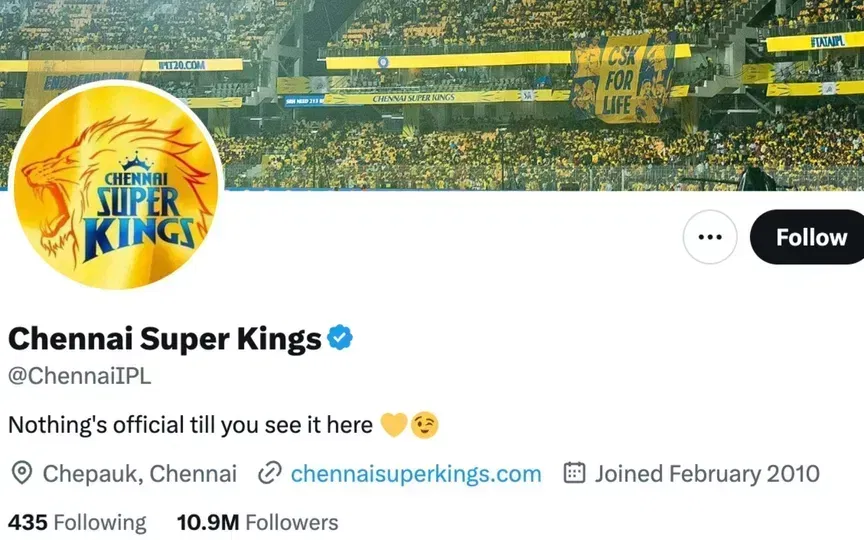Click the winking face emoji in bio
This screenshot has height=540, width=864.
click(425, 425)
